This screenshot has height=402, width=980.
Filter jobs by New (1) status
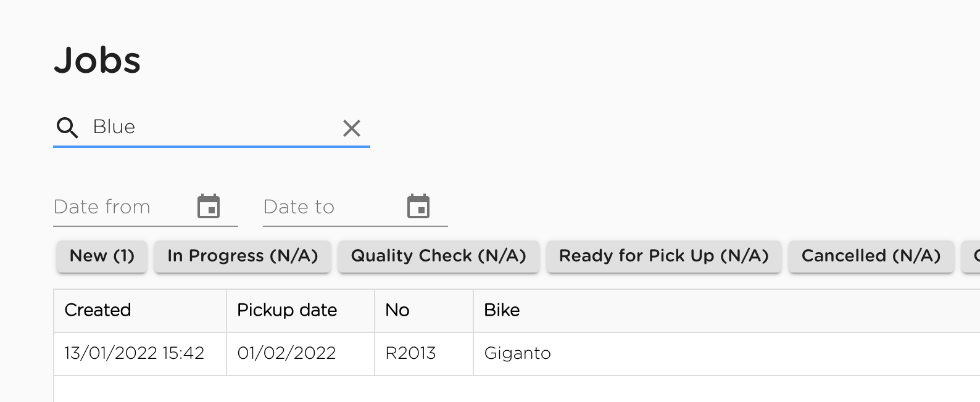tap(102, 256)
